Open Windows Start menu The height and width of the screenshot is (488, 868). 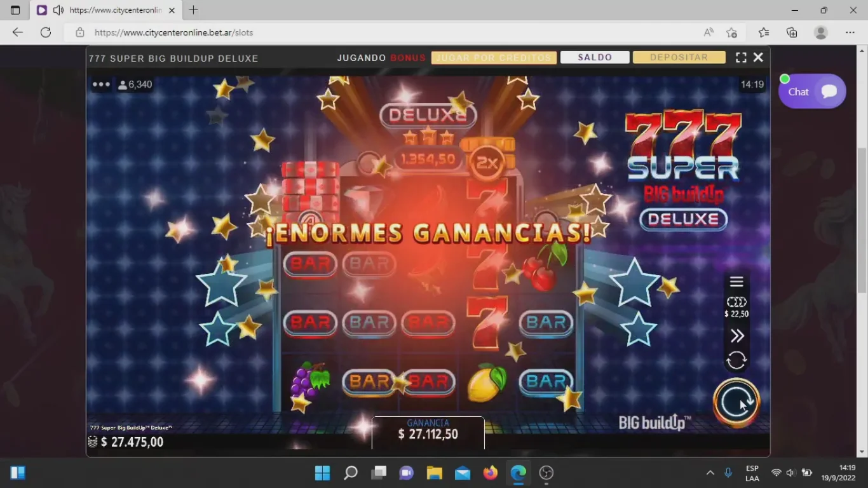pos(322,473)
